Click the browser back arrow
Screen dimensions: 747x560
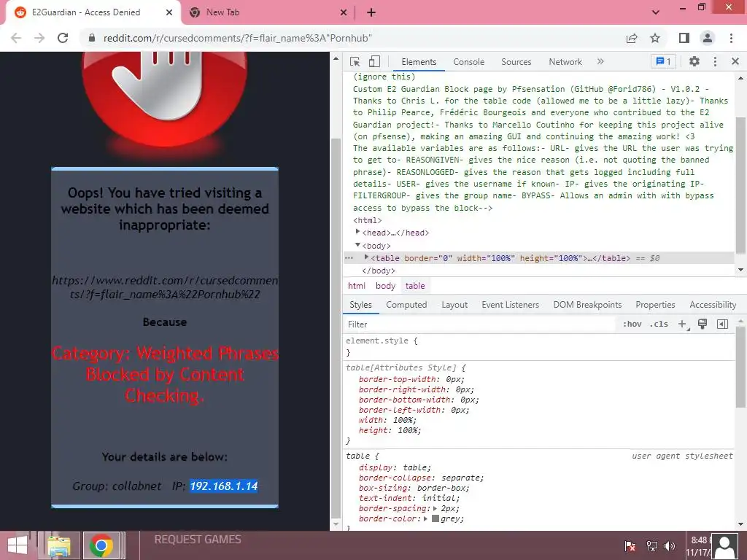pos(16,38)
